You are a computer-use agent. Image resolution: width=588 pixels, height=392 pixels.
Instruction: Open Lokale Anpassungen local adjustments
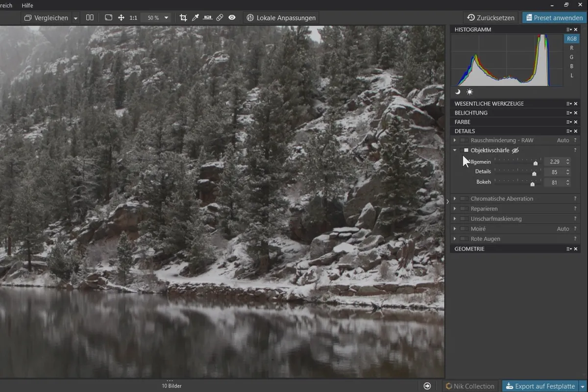click(x=281, y=18)
